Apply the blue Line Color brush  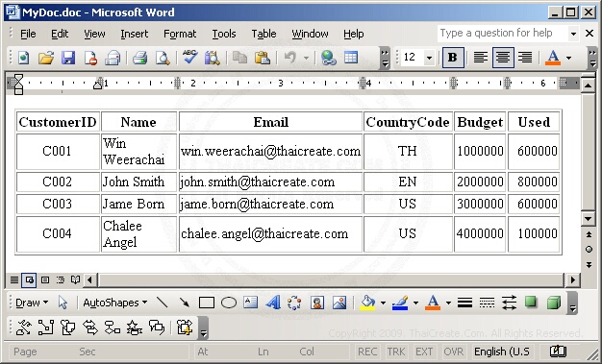(x=400, y=303)
